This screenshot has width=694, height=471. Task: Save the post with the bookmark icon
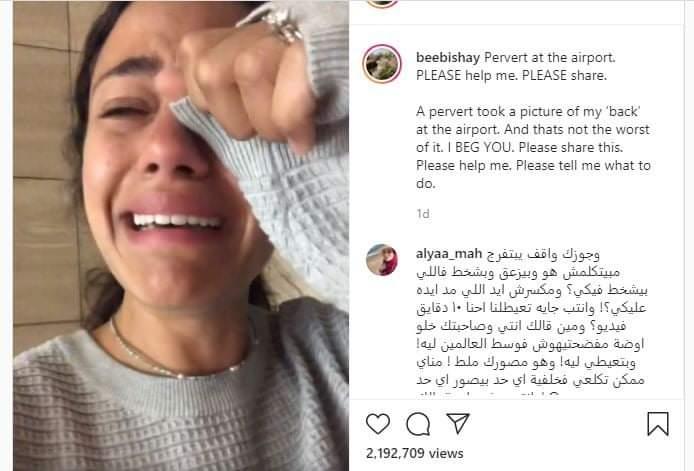(658, 424)
